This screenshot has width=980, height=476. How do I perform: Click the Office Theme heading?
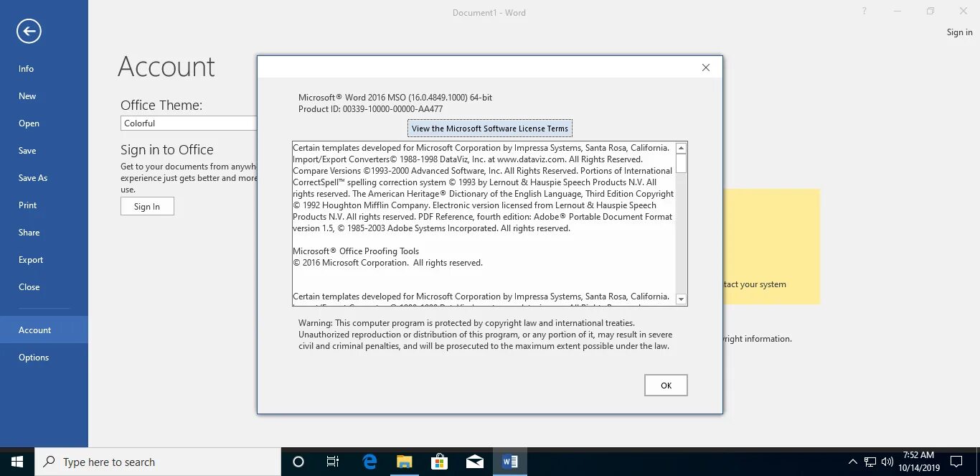[161, 105]
